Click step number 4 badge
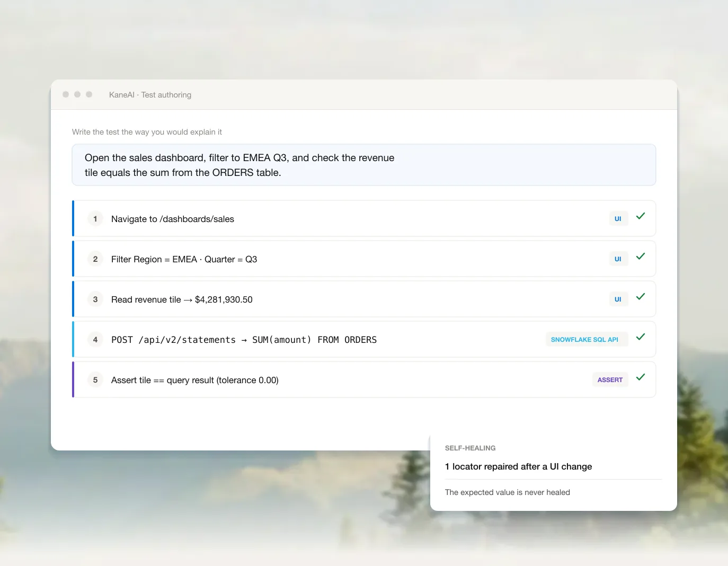Viewport: 728px width, 566px height. pos(95,340)
